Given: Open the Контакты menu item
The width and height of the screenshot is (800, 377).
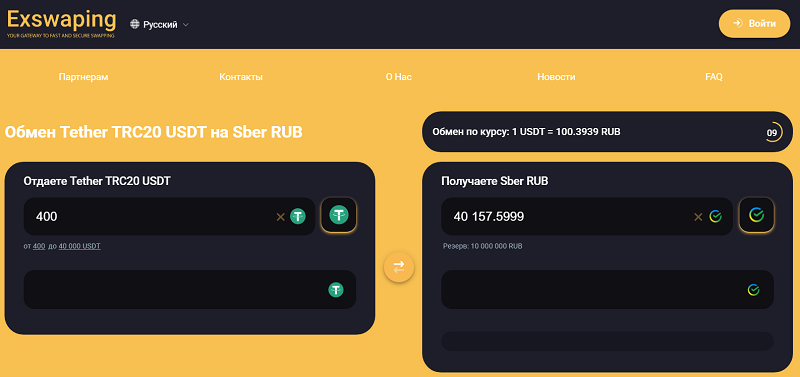Looking at the screenshot, I should point(241,77).
